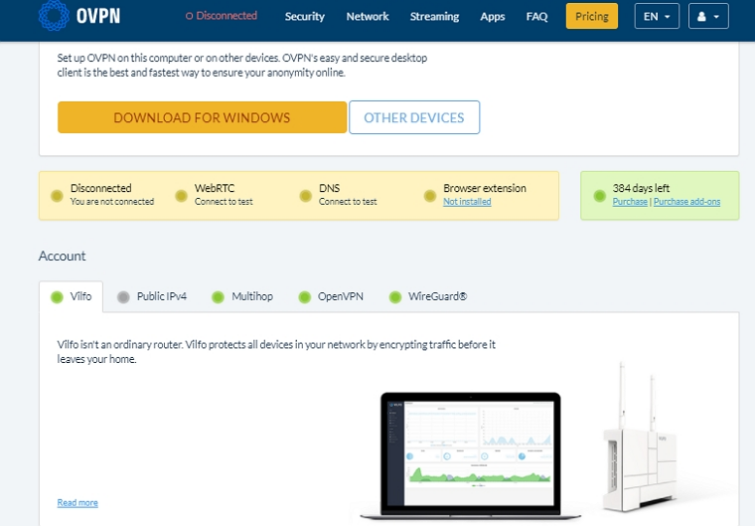Viewport: 755px width, 526px height.
Task: Click the green 384 days left dot
Action: (599, 196)
